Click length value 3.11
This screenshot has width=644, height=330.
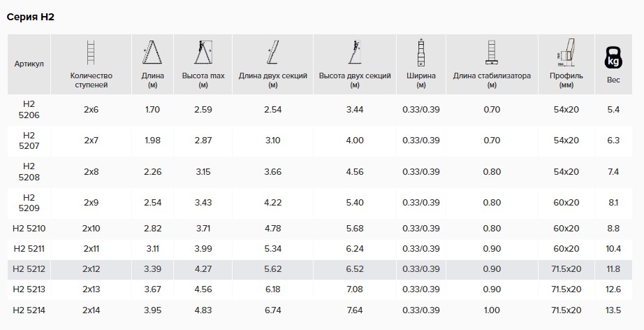tap(152, 249)
